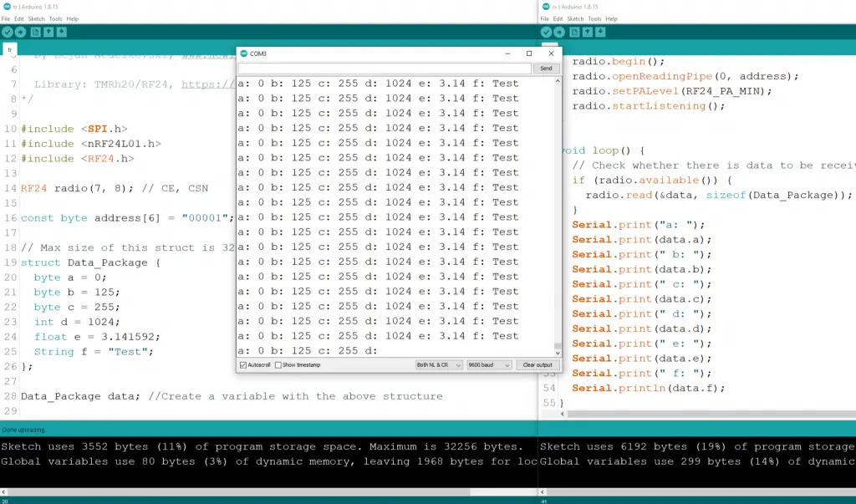Image resolution: width=856 pixels, height=504 pixels.
Task: Click New sketch icon in the tr window
Action: tap(35, 32)
